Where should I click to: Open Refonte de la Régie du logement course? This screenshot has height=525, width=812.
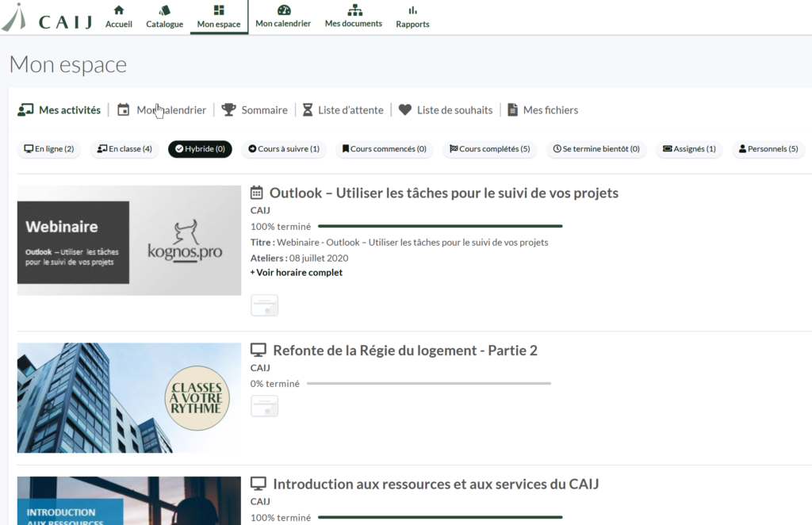404,351
